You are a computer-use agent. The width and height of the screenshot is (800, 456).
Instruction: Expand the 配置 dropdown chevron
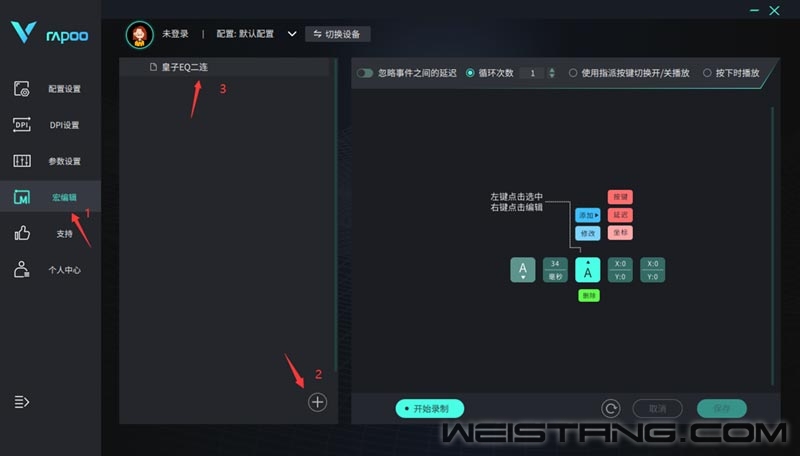click(x=292, y=34)
